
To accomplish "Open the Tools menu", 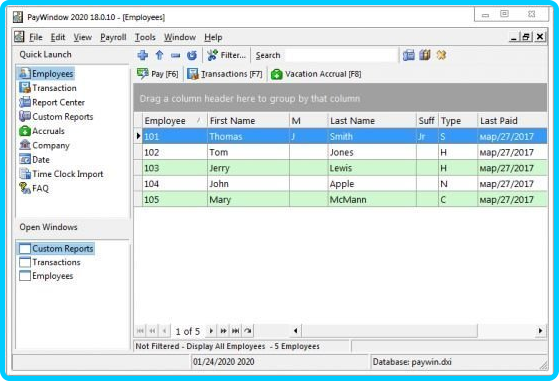I will (x=145, y=37).
